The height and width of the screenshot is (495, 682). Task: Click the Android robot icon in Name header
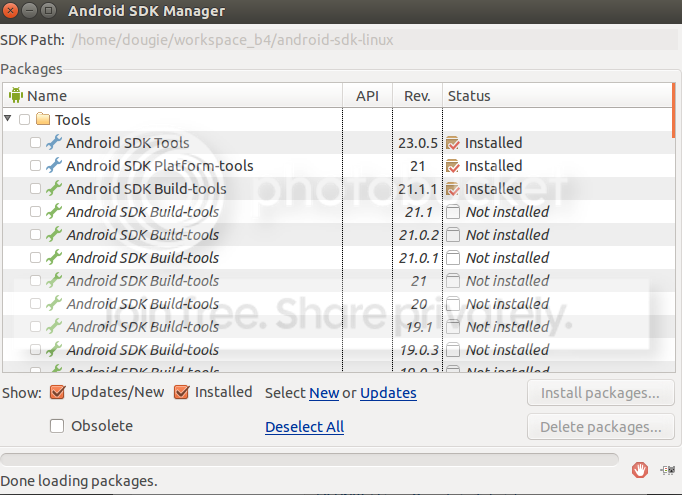(x=16, y=96)
